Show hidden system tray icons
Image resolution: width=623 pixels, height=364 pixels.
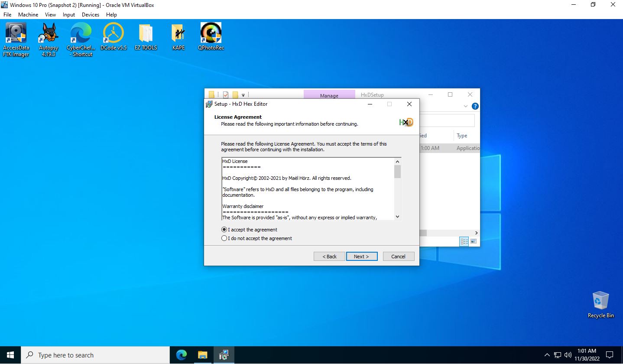[x=547, y=355]
